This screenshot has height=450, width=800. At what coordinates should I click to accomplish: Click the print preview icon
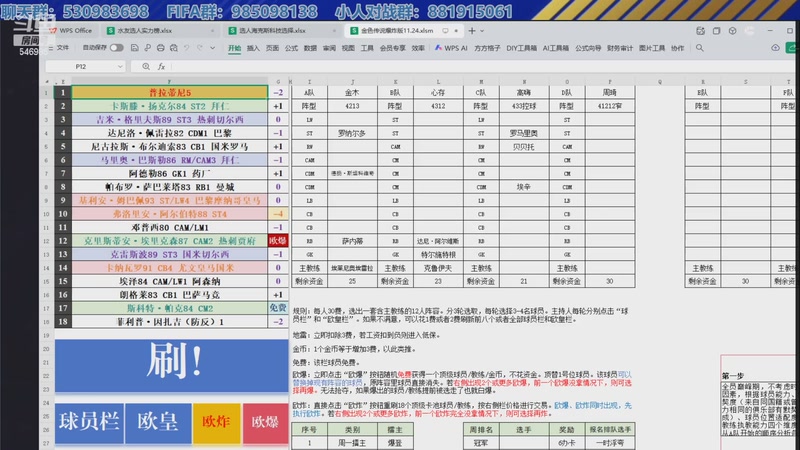(173, 48)
